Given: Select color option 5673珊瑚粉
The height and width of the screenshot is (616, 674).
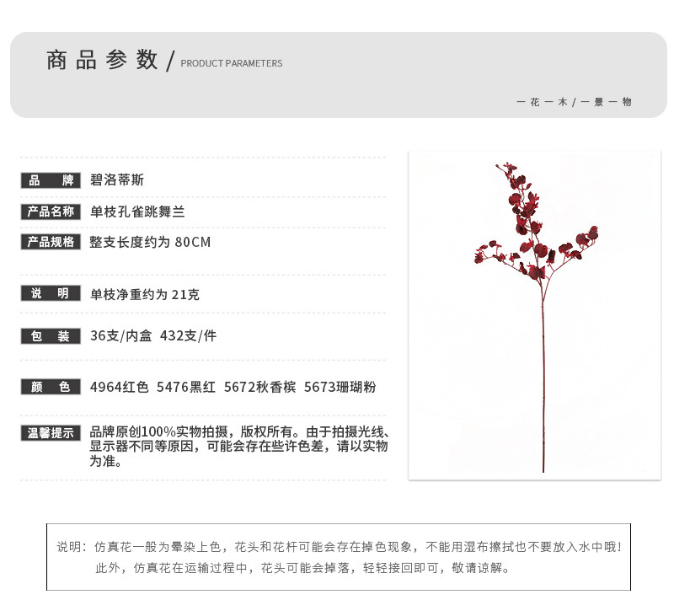Looking at the screenshot, I should (x=340, y=387).
